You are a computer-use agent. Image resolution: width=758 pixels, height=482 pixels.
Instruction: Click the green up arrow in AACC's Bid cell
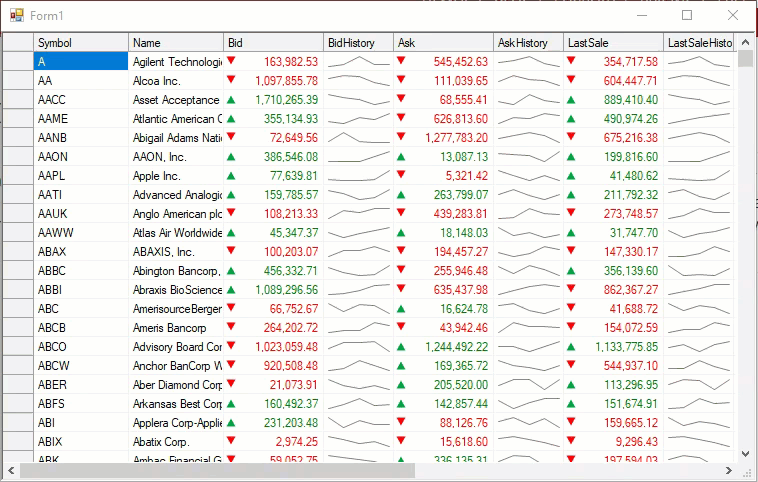click(231, 99)
